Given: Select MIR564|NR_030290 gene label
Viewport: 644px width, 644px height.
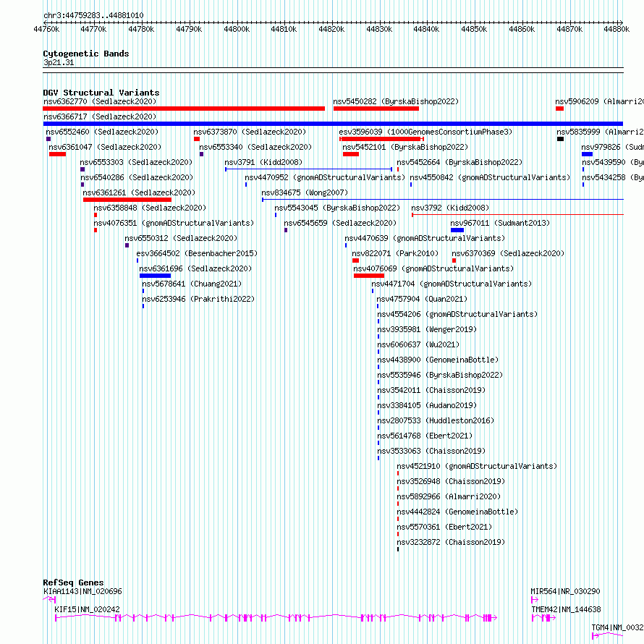Looking at the screenshot, I should click(x=565, y=591).
